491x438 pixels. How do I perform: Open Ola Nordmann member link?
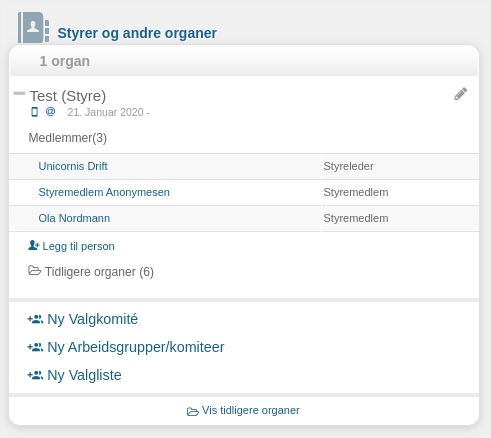tap(74, 218)
